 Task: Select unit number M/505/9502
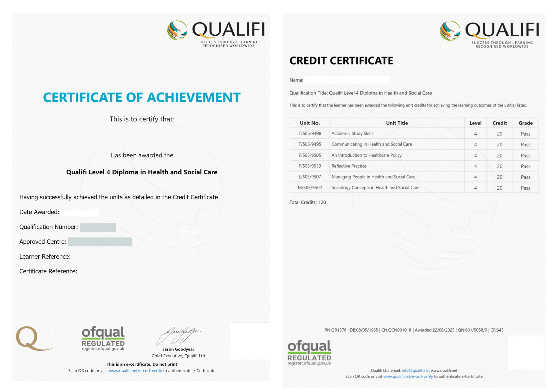click(x=310, y=188)
